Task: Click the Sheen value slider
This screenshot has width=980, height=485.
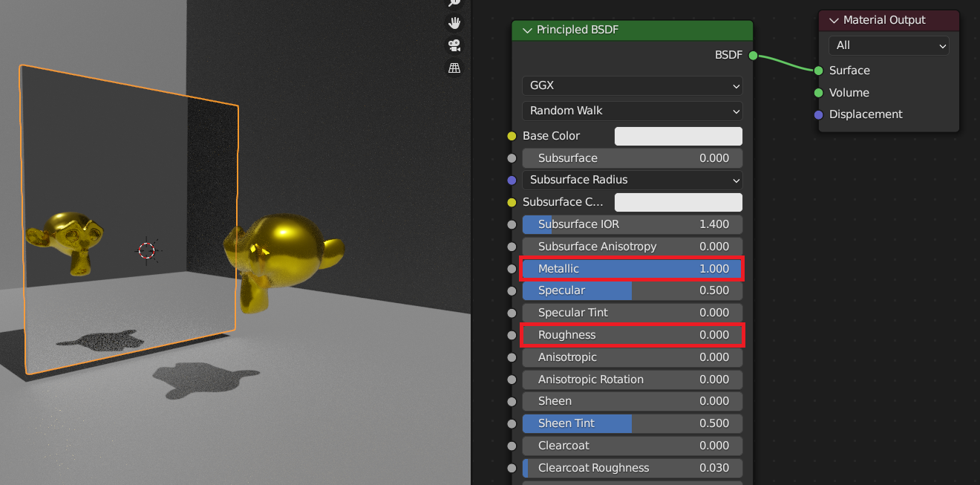Action: [632, 401]
